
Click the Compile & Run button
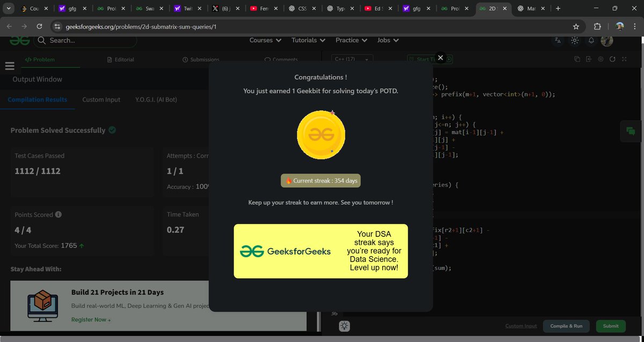coord(566,326)
